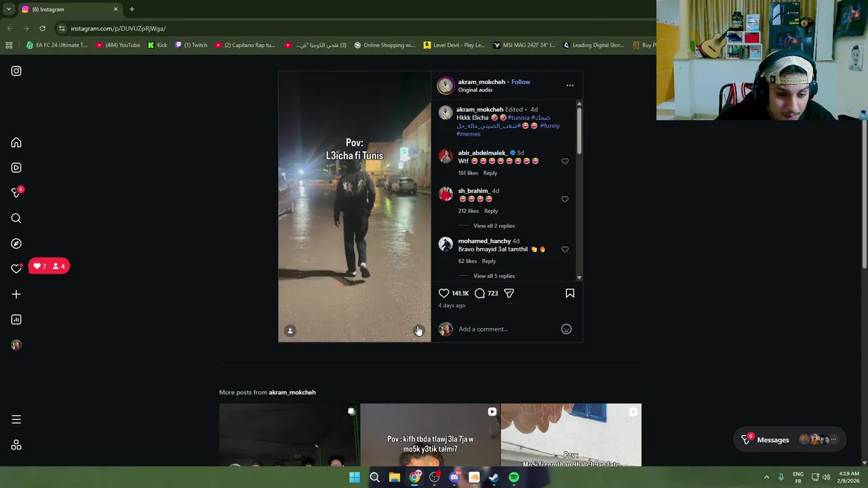This screenshot has width=868, height=488.
Task: Open the notification bubble showing 7 likes
Action: click(49, 266)
